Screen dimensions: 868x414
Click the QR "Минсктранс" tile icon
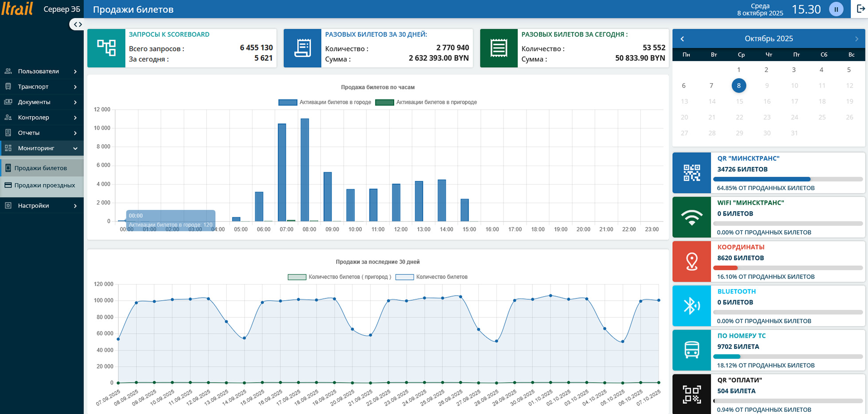(691, 173)
